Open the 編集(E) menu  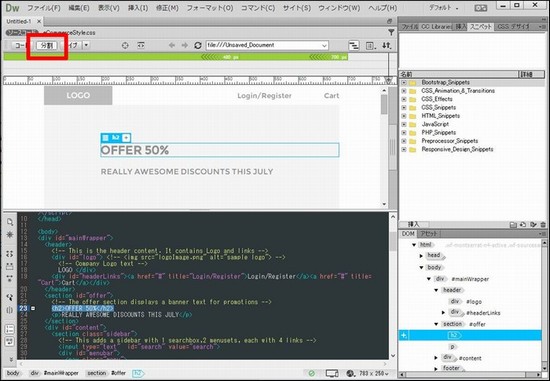(x=79, y=8)
